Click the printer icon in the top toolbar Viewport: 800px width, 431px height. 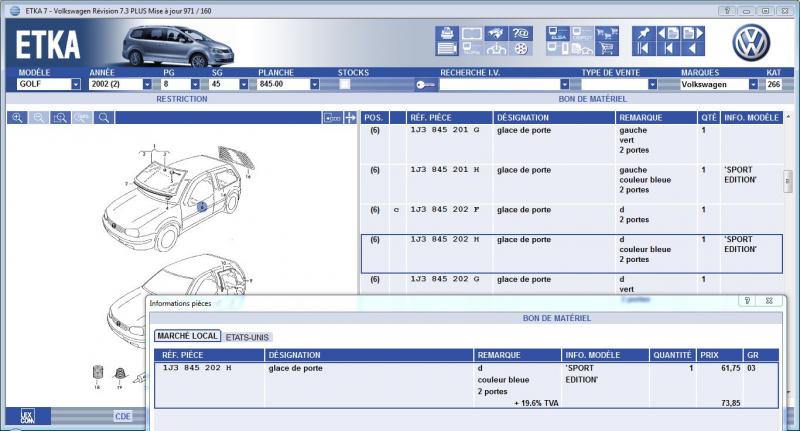coord(447,34)
